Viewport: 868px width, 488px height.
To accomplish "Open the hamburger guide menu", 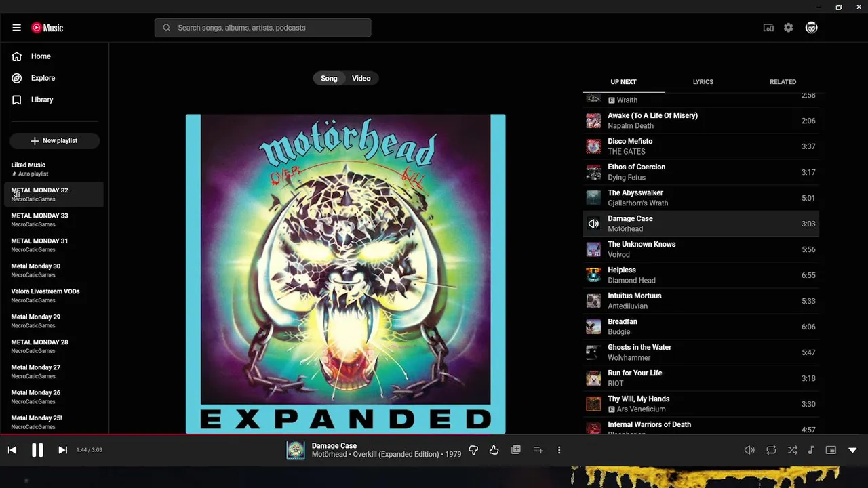I will coord(16,28).
